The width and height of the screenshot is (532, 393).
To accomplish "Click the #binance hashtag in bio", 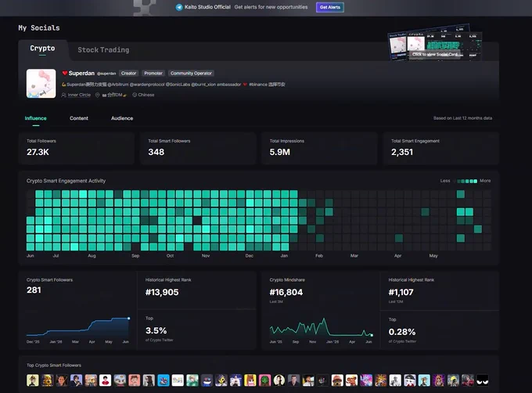I will 258,85.
